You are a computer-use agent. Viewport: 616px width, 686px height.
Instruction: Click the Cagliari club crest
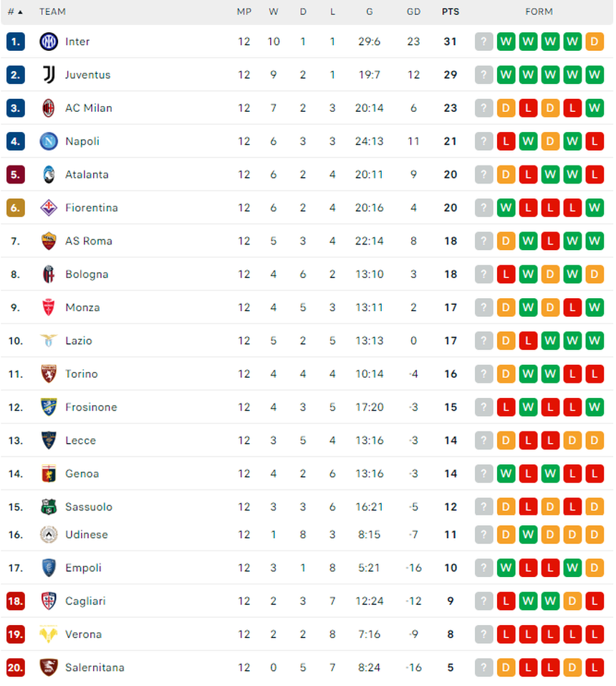[x=49, y=601]
